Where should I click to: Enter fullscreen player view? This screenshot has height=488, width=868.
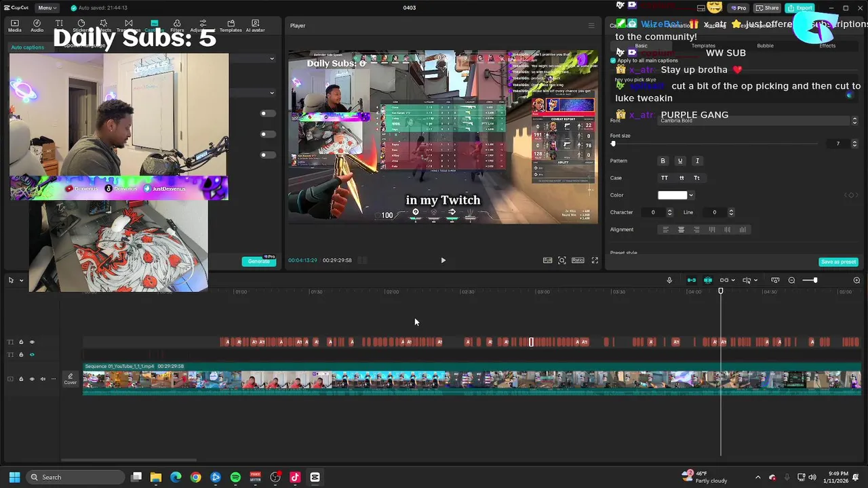coord(595,260)
